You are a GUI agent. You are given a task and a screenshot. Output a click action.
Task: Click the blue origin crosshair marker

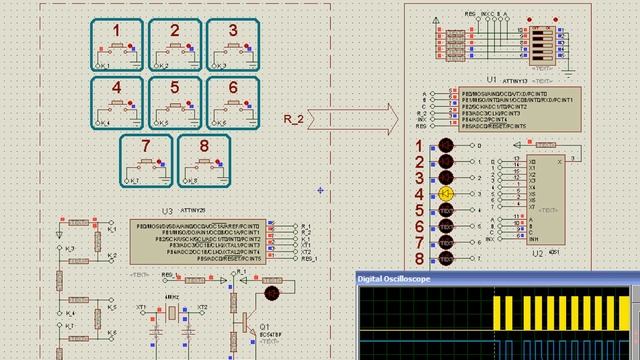point(320,190)
